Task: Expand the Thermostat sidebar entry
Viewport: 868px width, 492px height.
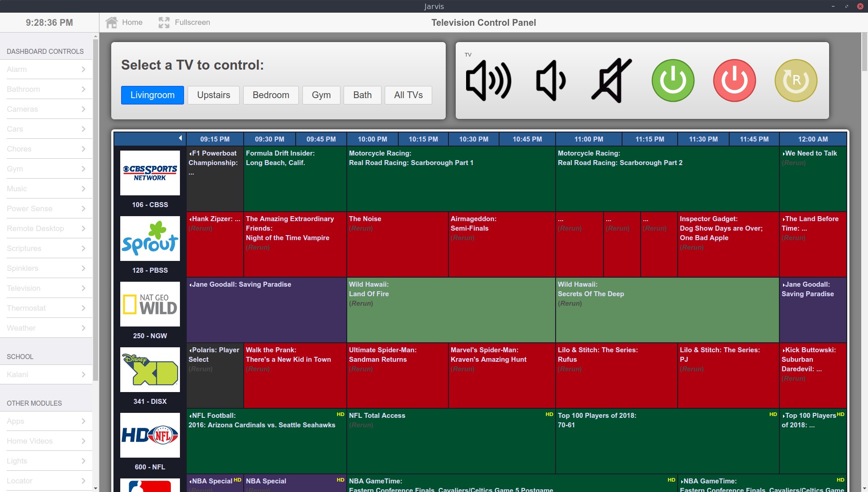Action: (x=46, y=308)
